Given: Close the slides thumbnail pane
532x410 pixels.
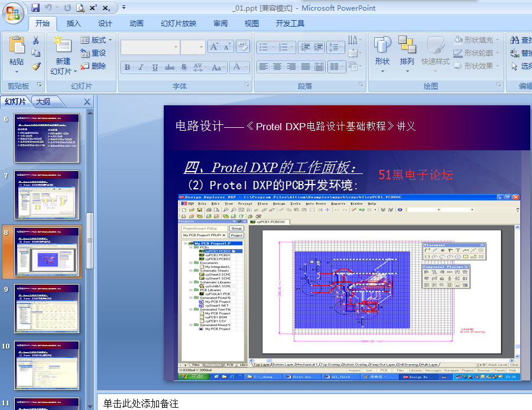Looking at the screenshot, I should click(87, 102).
